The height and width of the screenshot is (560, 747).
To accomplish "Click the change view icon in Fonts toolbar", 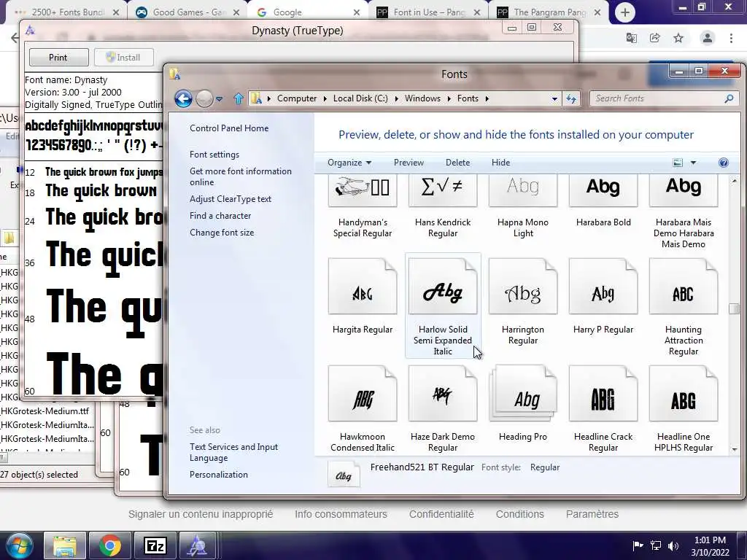I will click(678, 163).
